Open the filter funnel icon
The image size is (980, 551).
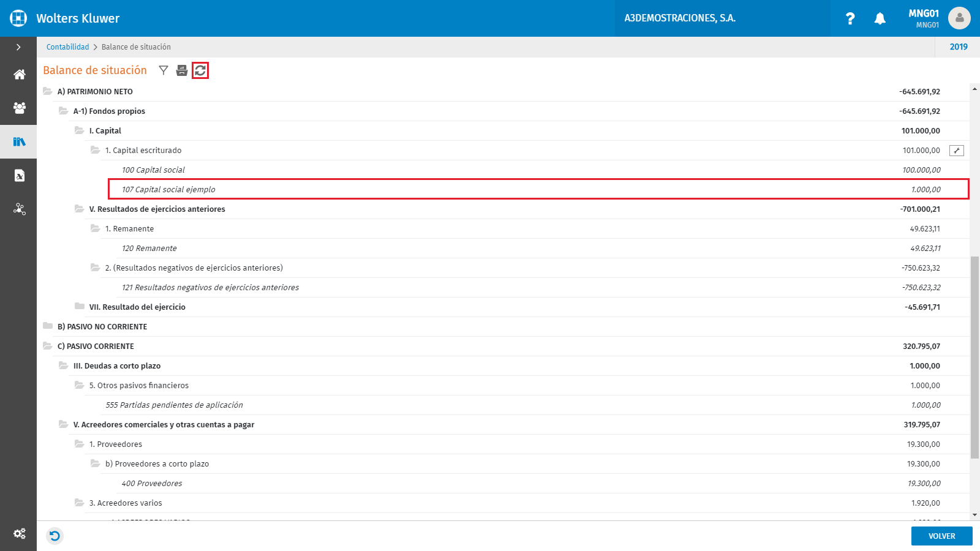(x=164, y=70)
